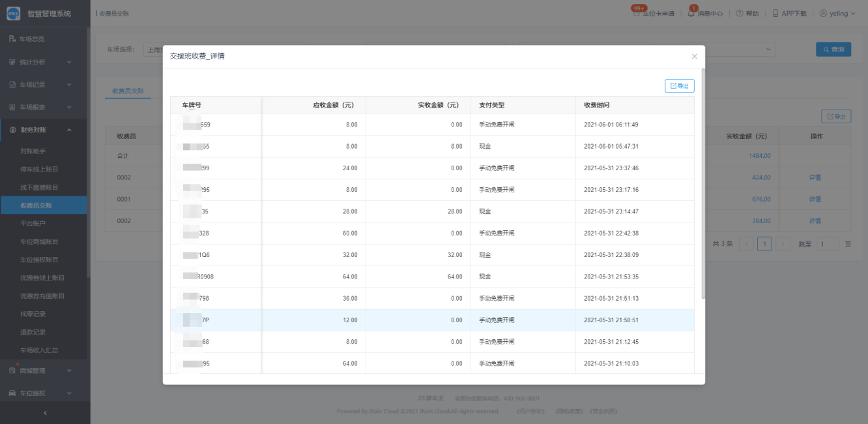
Task: Expand the 商城管理 sidebar menu
Action: pos(44,371)
